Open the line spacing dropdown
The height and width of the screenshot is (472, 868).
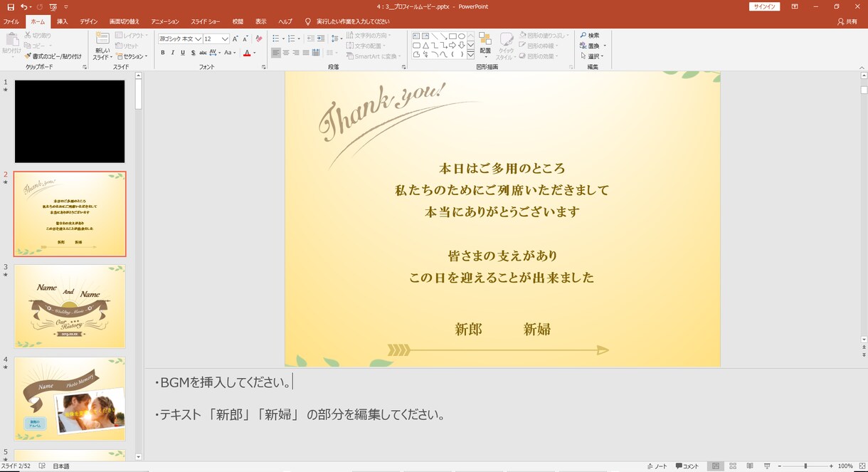[337, 38]
